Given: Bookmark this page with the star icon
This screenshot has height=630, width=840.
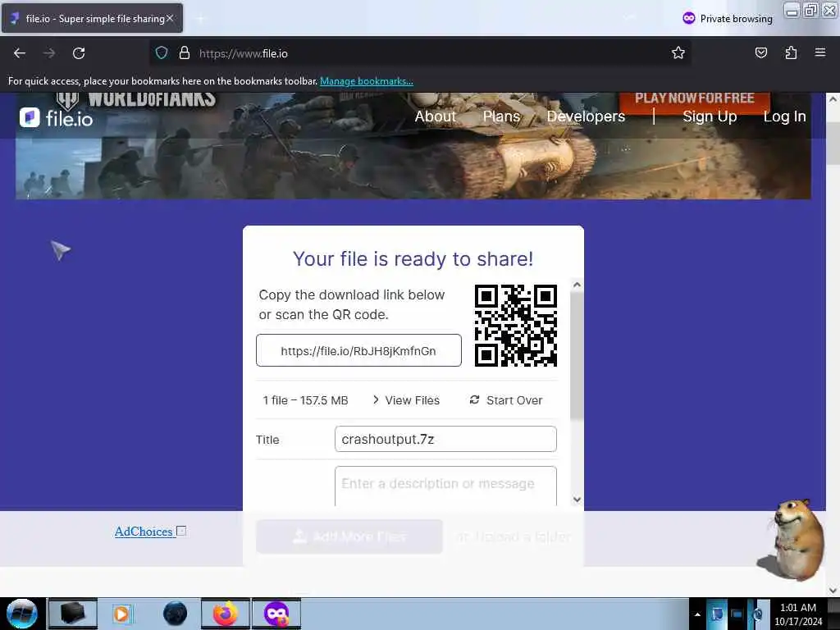Looking at the screenshot, I should [x=678, y=52].
